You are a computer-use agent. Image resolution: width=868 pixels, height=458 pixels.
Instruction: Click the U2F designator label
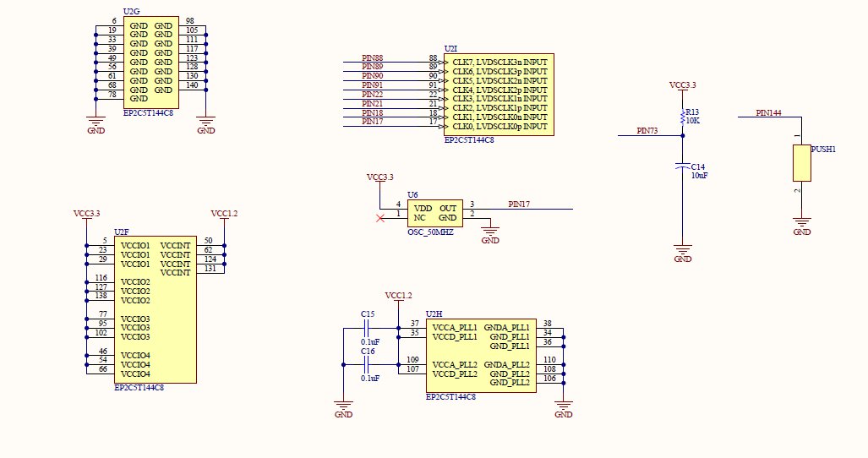121,232
